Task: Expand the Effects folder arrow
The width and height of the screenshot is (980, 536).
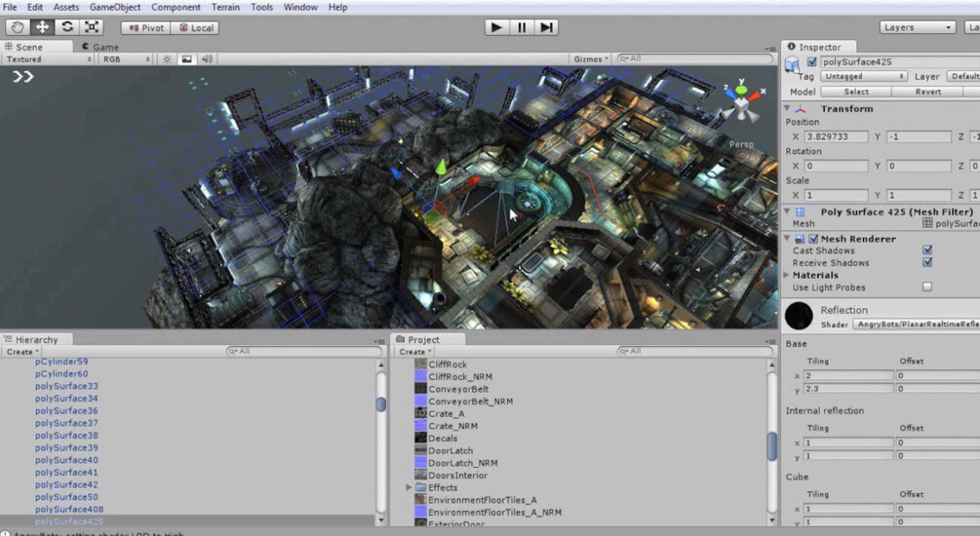Action: [x=409, y=487]
